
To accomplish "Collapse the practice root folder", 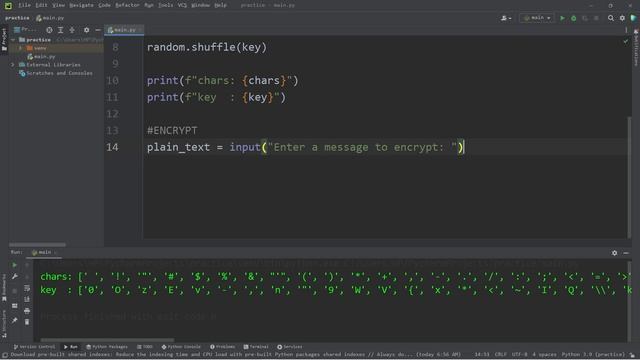I will tap(13, 40).
